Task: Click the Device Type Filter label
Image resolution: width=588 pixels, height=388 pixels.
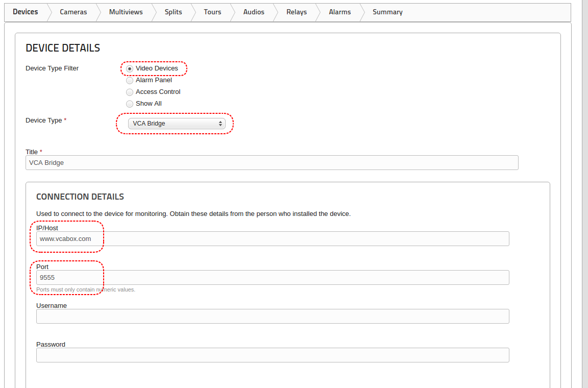Action: pos(52,68)
